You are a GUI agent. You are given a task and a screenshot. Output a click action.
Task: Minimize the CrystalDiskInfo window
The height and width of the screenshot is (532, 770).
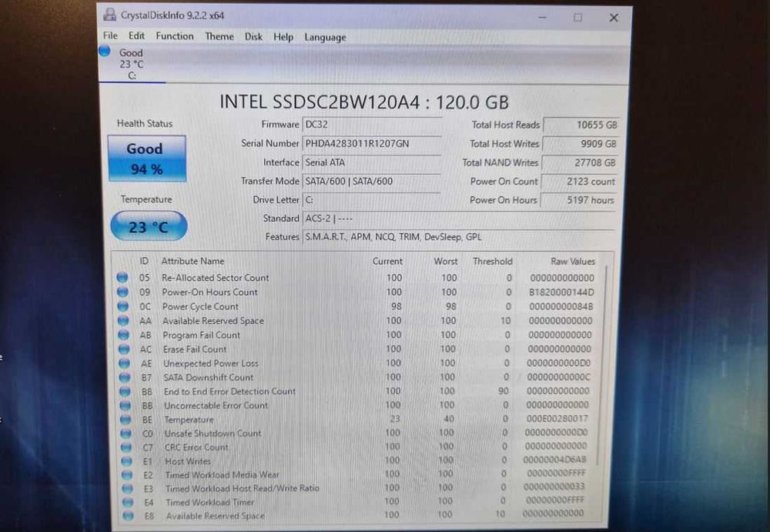click(x=542, y=18)
